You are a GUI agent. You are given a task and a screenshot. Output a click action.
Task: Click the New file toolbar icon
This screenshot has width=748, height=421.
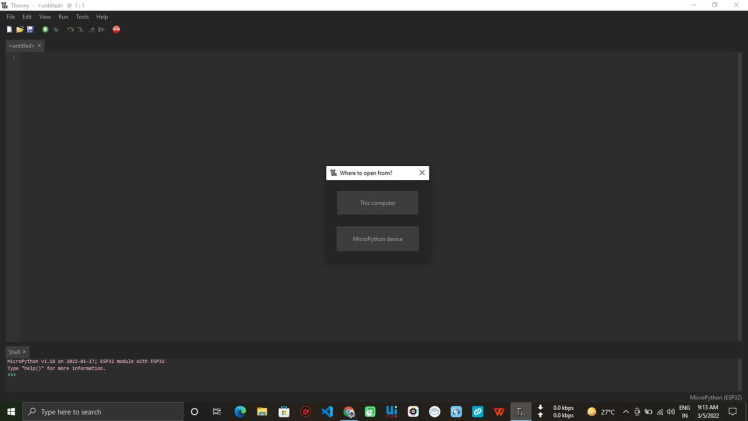point(9,30)
